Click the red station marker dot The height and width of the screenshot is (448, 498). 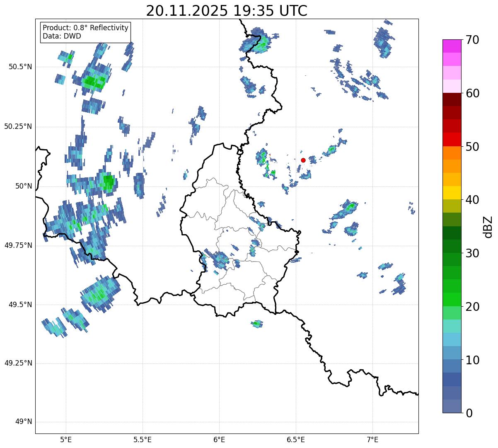[303, 160]
